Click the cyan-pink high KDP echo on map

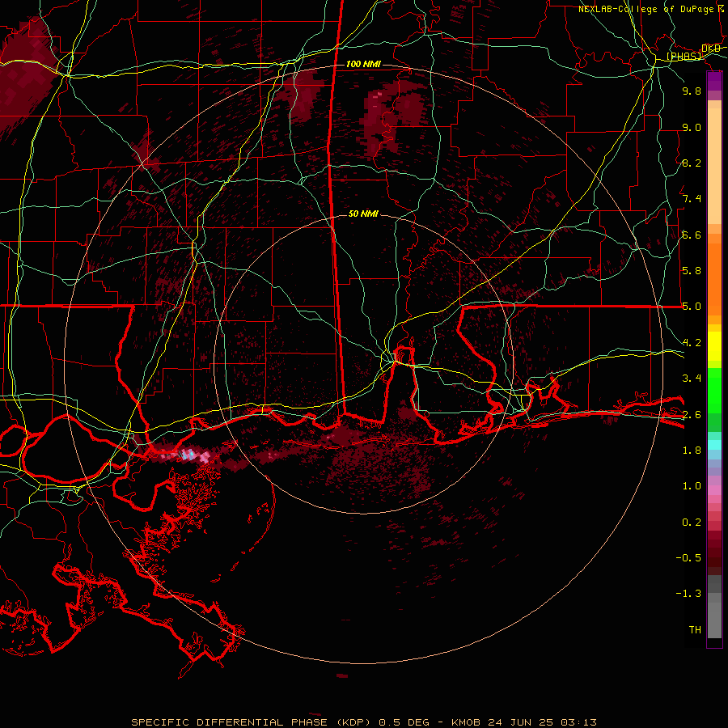(188, 455)
